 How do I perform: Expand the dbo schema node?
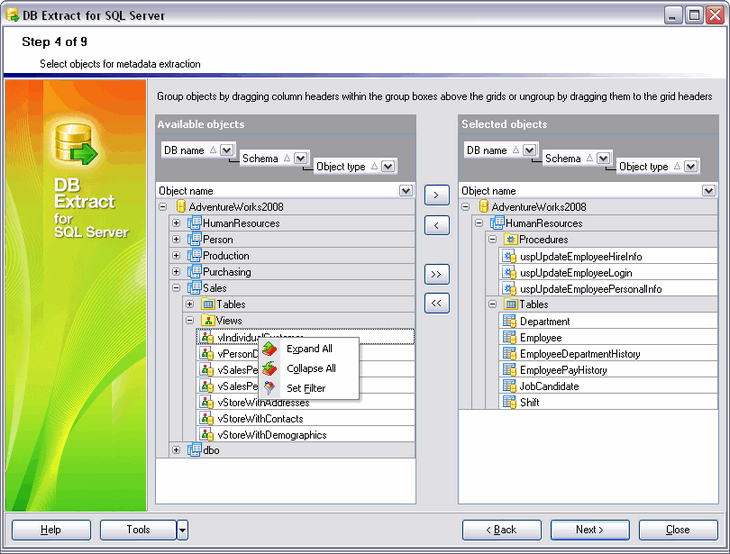coord(176,450)
